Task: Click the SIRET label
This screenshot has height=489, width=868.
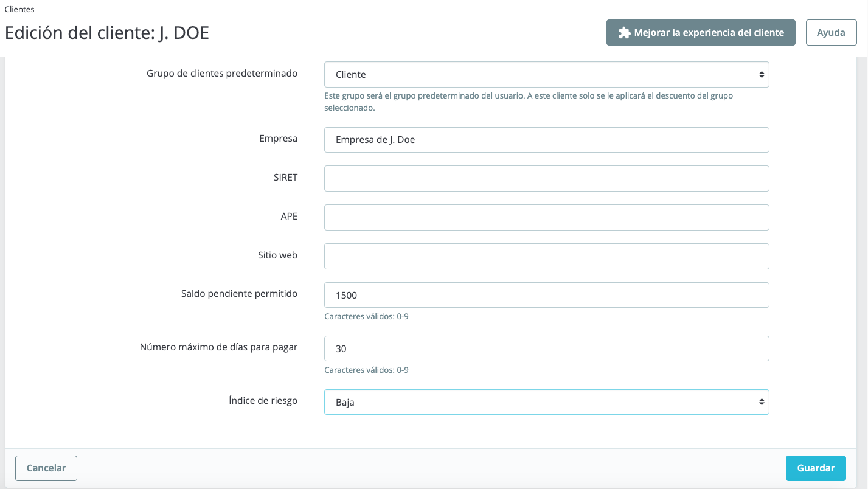Action: (x=286, y=178)
